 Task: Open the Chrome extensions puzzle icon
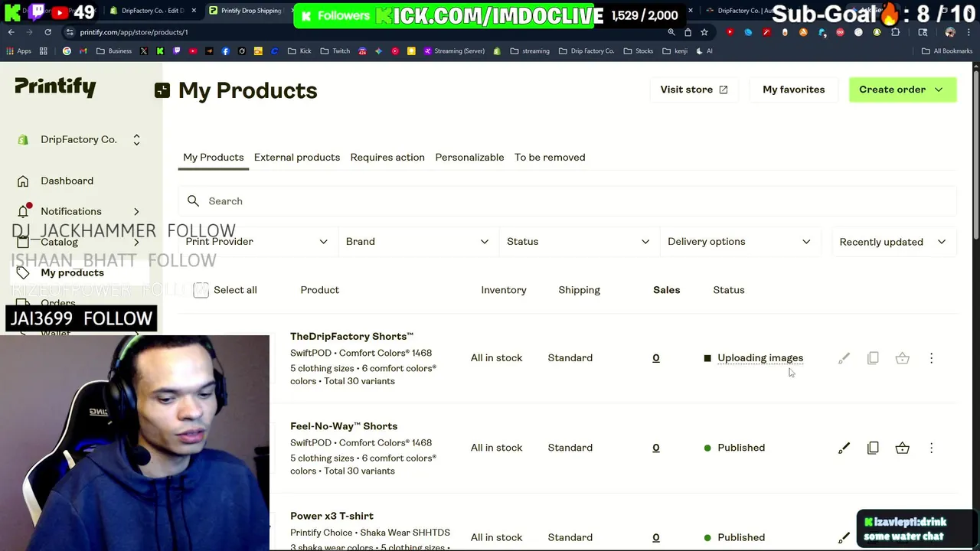click(x=895, y=32)
